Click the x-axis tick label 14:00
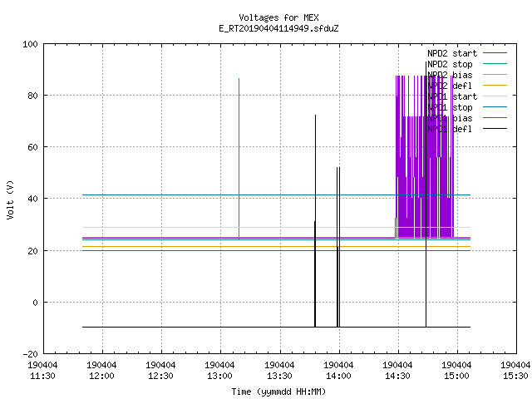This screenshot has height=399, width=532. click(338, 376)
